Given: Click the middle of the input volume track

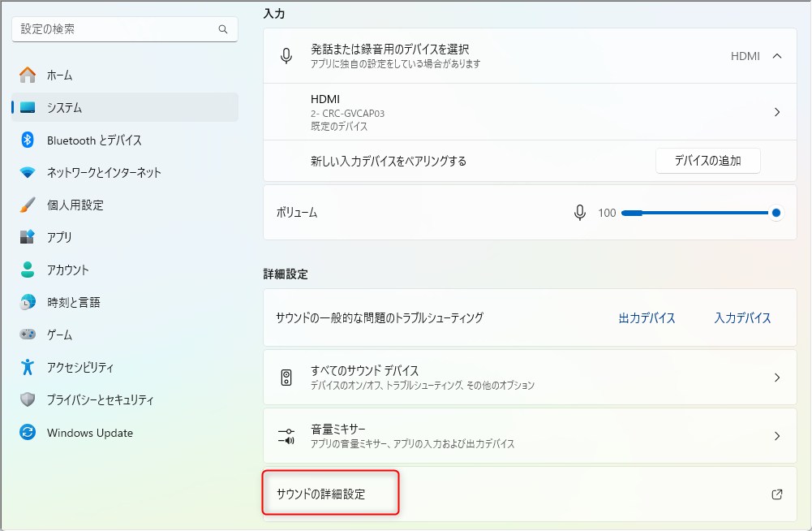Looking at the screenshot, I should pos(698,213).
